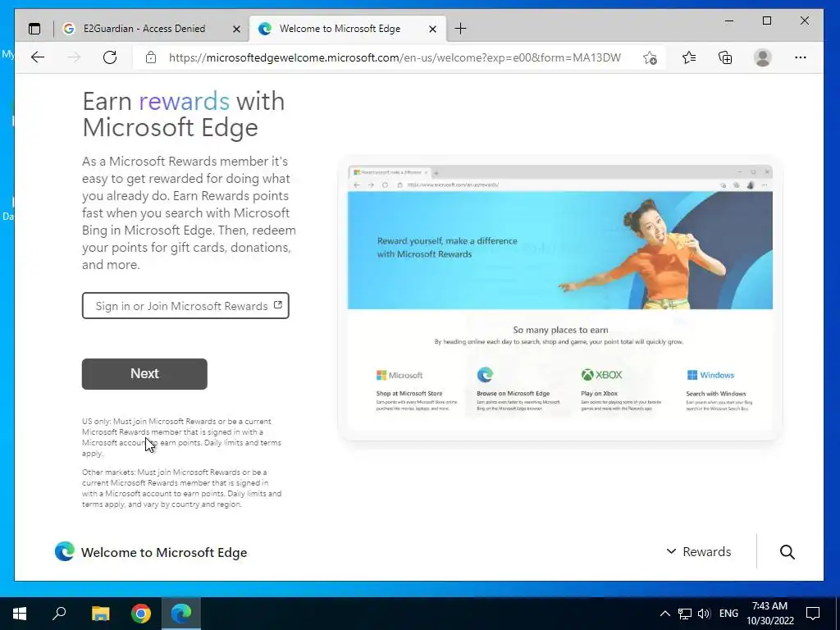Open Google Chrome from taskbar
Screen dimensions: 840x630
tap(141, 614)
